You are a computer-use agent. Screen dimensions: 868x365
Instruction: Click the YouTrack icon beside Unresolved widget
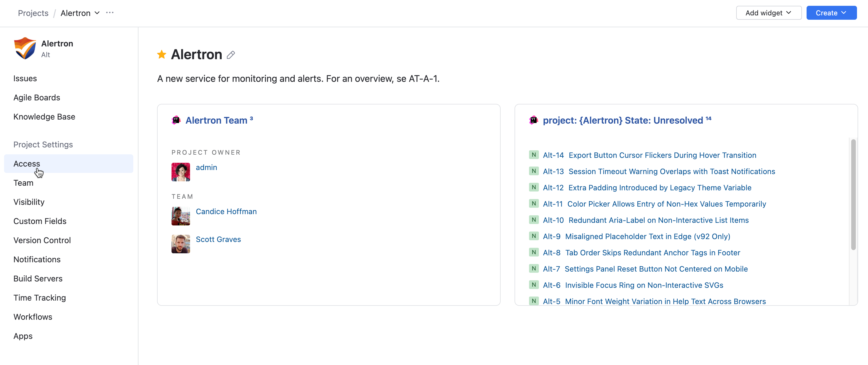click(x=533, y=120)
